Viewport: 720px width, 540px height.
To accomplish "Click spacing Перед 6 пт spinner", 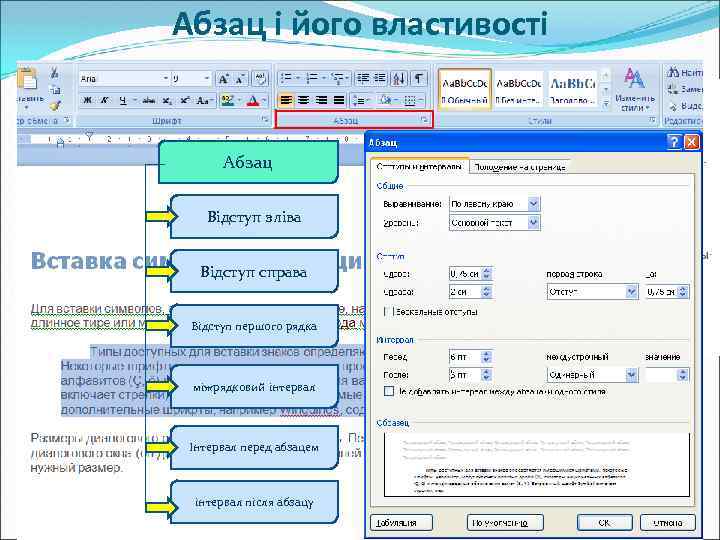I will click(487, 357).
